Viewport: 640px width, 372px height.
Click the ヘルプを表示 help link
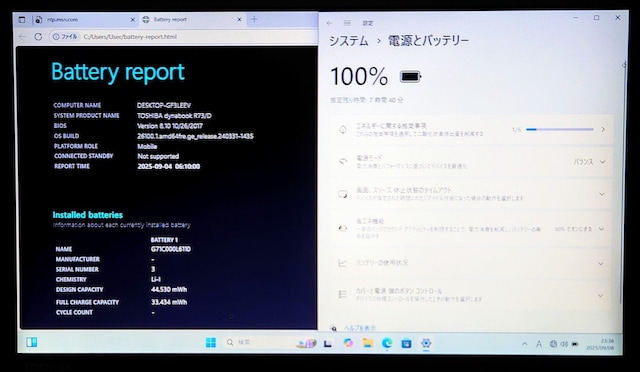(360, 328)
